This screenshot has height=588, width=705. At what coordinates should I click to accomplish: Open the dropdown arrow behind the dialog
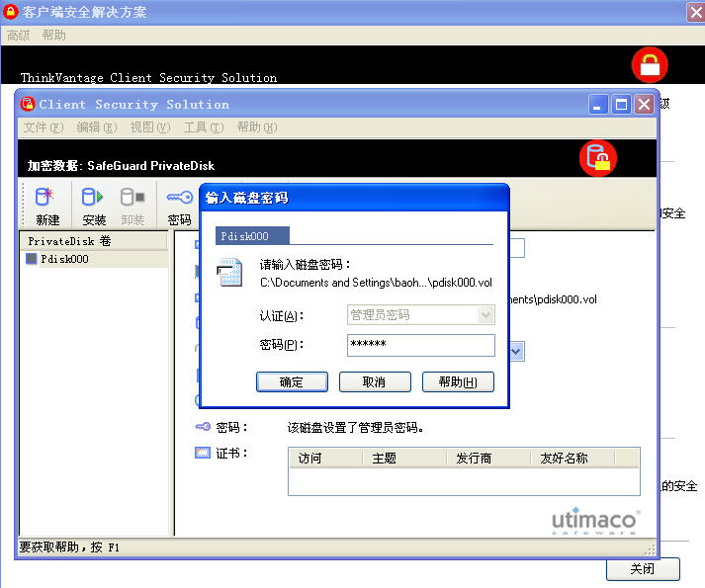(x=516, y=351)
